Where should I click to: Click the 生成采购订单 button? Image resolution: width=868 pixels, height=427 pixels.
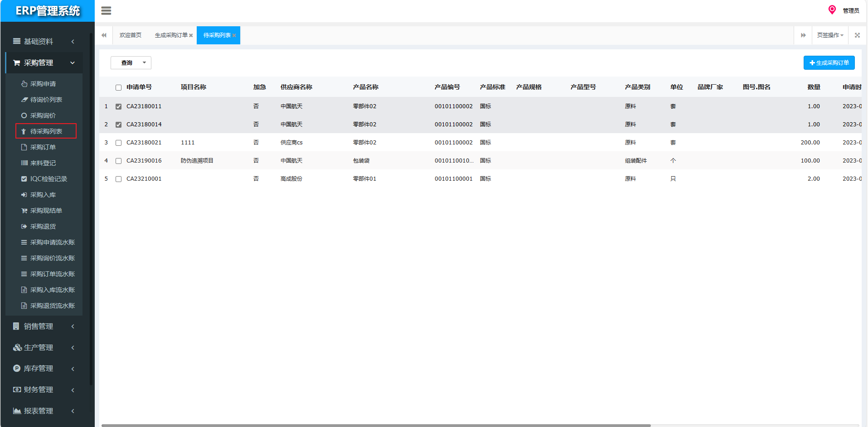click(829, 63)
